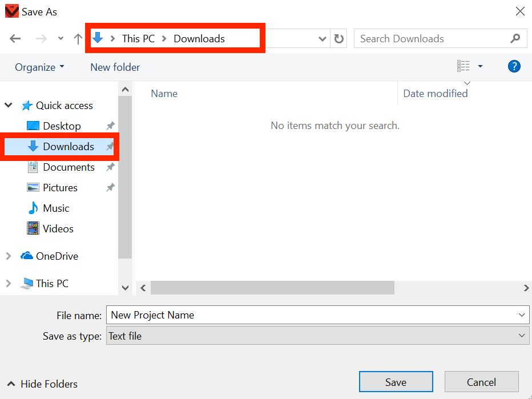Click the Save button
The image size is (532, 399).
(396, 381)
